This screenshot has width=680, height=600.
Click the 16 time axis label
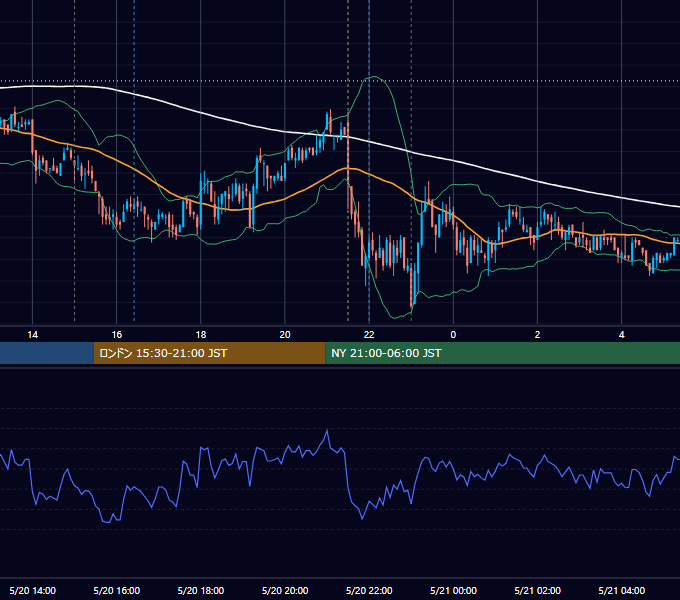tap(117, 335)
